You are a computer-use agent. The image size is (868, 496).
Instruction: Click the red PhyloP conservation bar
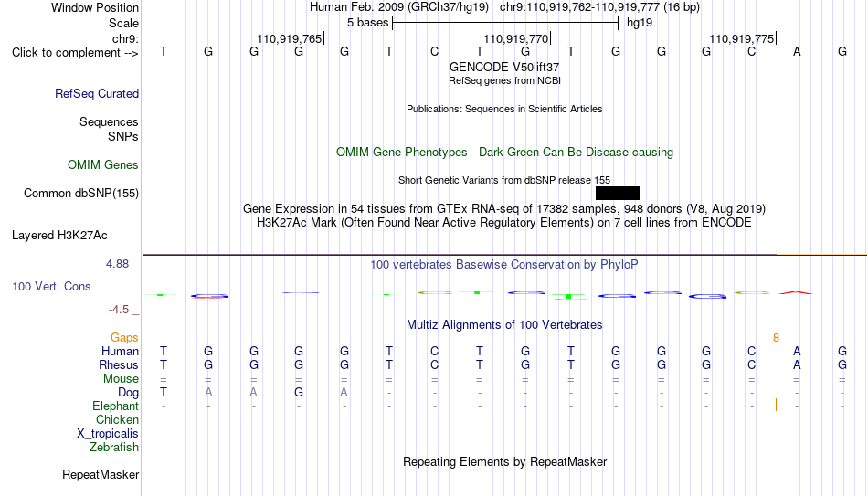click(x=796, y=292)
